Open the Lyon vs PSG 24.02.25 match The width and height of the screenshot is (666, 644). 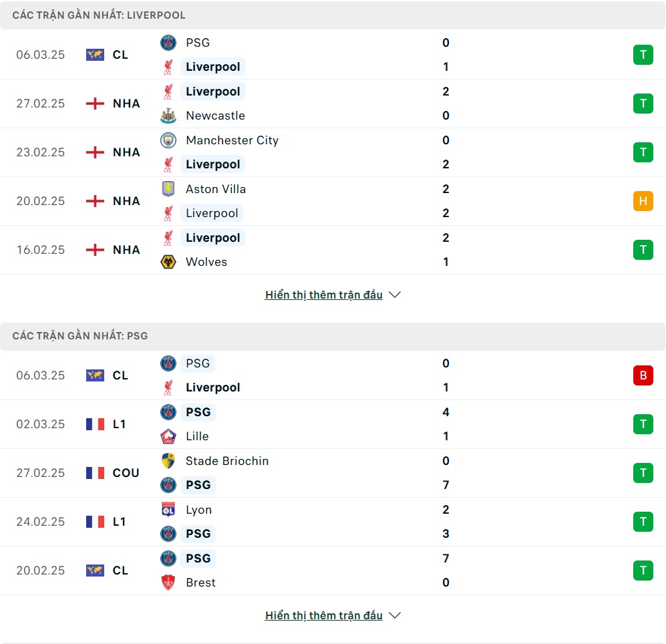[x=333, y=522]
